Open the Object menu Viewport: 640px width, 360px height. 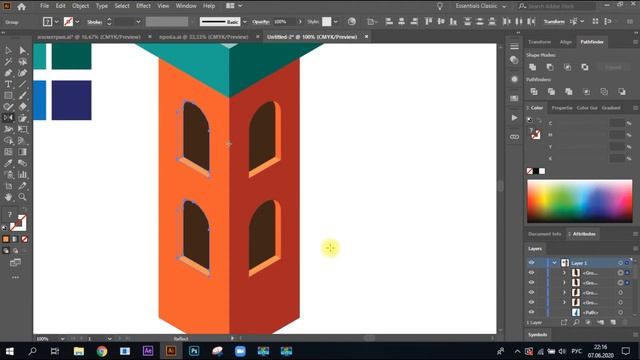[80, 6]
